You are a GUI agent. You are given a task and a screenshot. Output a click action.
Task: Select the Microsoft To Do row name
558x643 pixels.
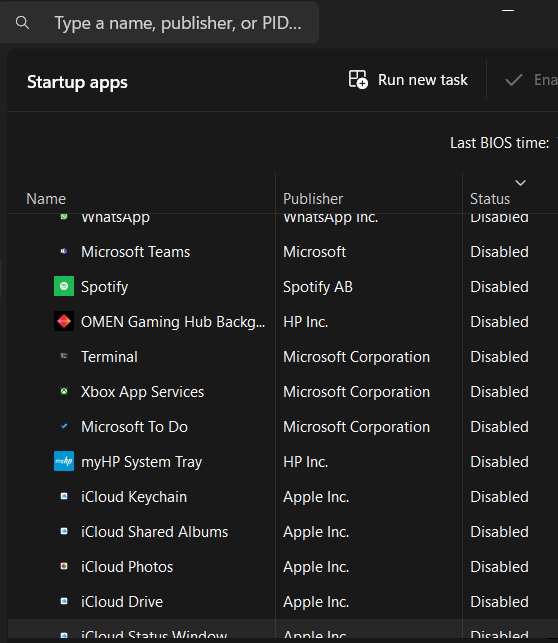[134, 427]
